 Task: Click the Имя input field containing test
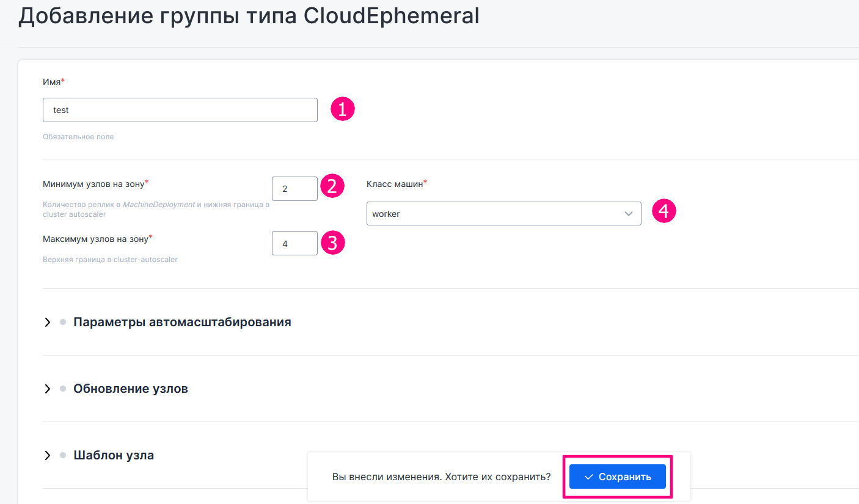(x=180, y=110)
